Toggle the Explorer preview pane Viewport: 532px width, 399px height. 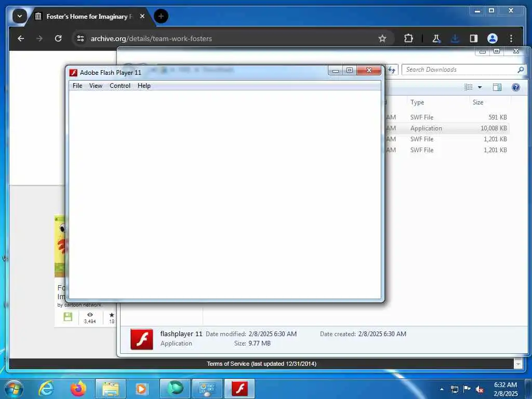pyautogui.click(x=497, y=87)
